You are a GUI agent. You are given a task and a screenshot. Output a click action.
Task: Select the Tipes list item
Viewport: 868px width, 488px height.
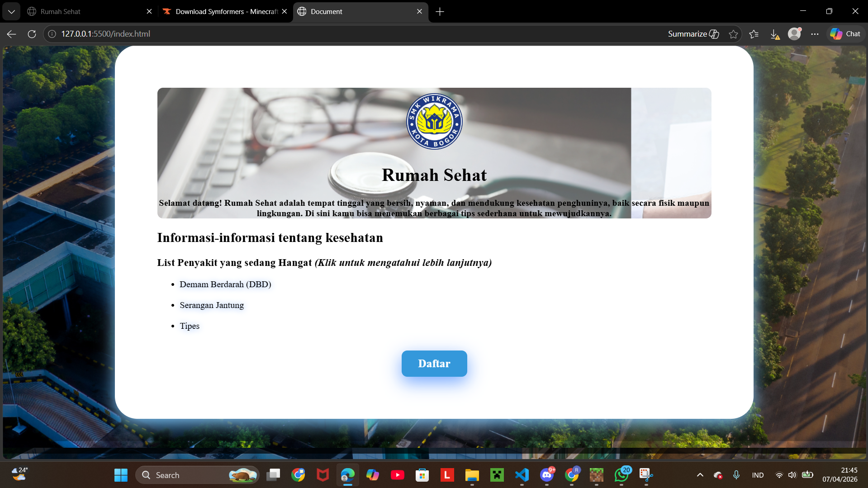point(190,326)
